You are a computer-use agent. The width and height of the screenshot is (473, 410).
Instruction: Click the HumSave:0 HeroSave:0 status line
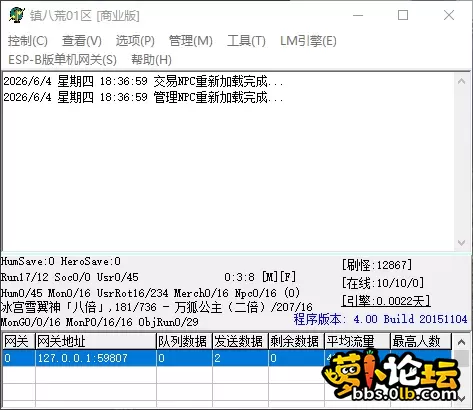coord(61,261)
